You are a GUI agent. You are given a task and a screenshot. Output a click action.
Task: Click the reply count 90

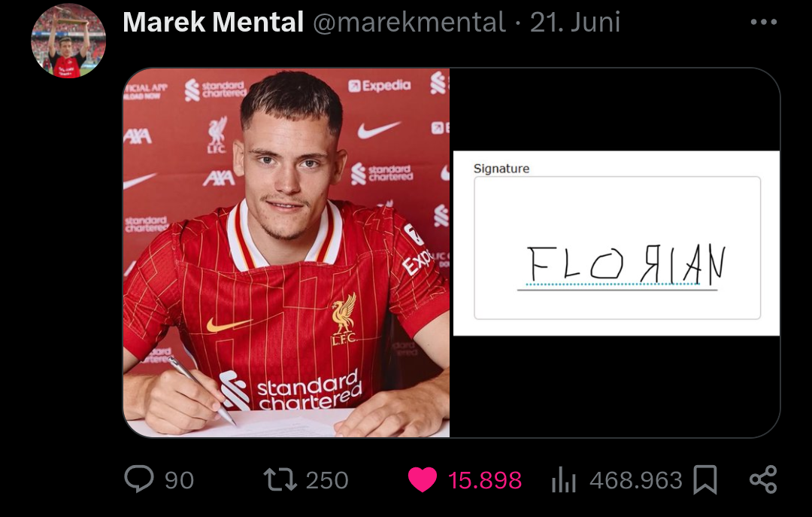pyautogui.click(x=179, y=480)
